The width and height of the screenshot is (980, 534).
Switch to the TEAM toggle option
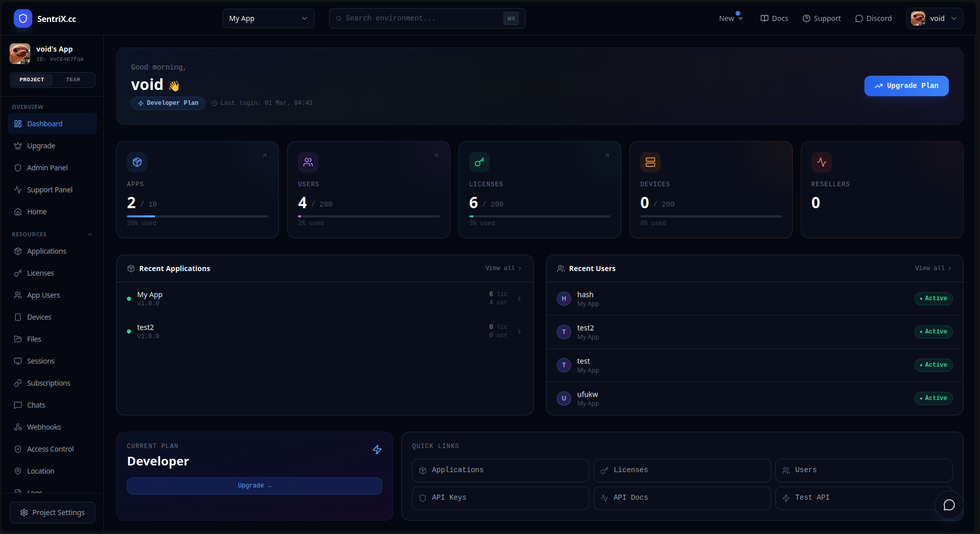tap(73, 80)
